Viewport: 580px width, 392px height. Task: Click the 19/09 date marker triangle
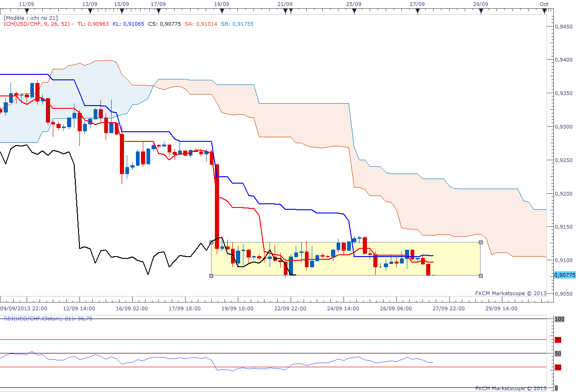(222, 12)
